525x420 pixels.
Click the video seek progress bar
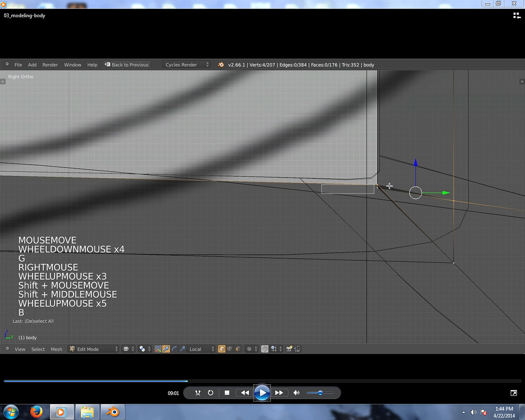[262, 381]
